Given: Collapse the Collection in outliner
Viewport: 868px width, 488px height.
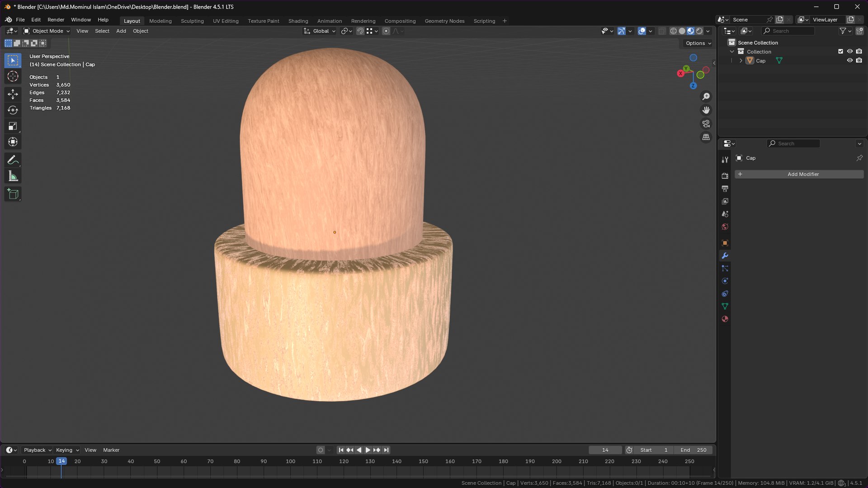Looking at the screenshot, I should 732,52.
